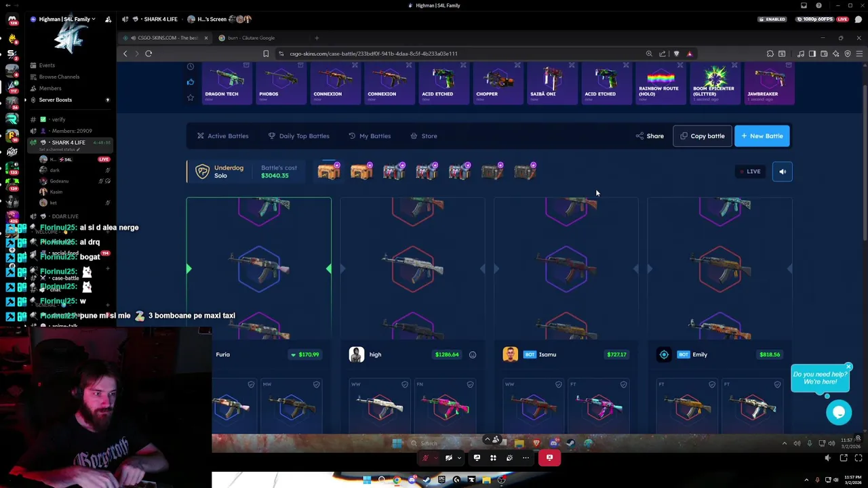The width and height of the screenshot is (868, 488).
Task: Switch to My Battles tab
Action: click(370, 136)
